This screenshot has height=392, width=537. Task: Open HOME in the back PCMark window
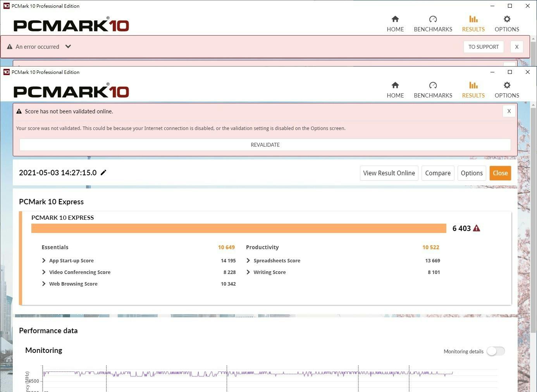point(395,24)
